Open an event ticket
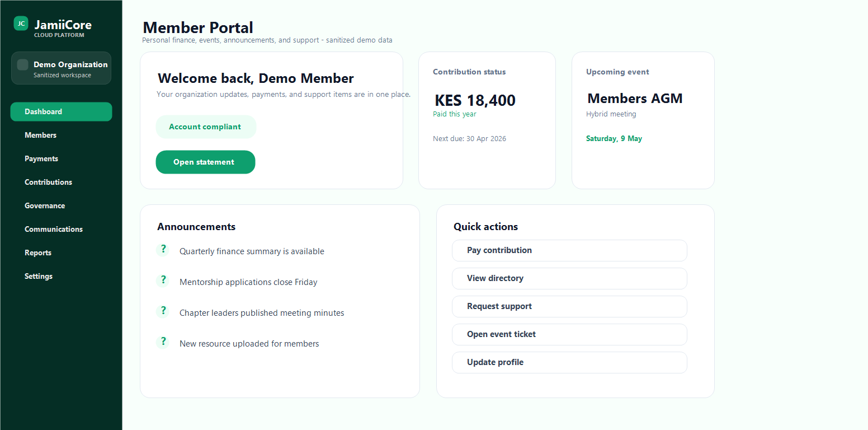Screen dimensions: 868x430 (x=569, y=334)
